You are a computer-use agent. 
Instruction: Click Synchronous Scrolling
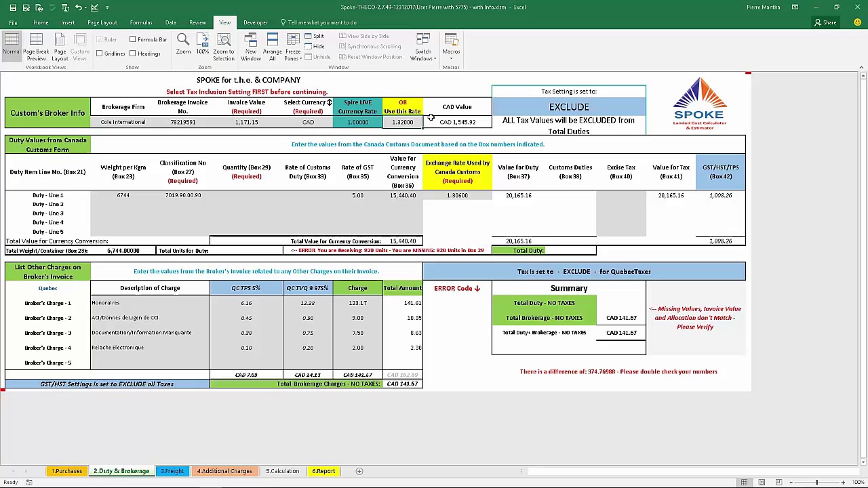[370, 46]
